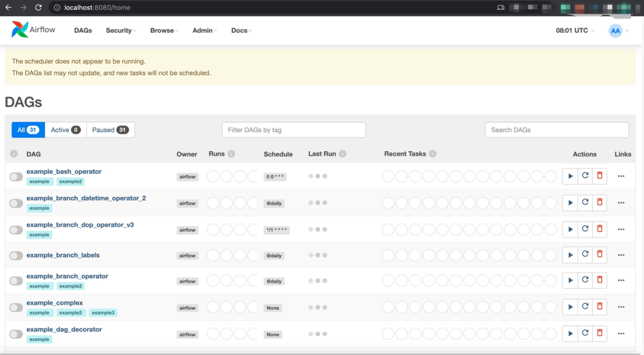
Task: Reload the browser page
Action: tap(38, 7)
